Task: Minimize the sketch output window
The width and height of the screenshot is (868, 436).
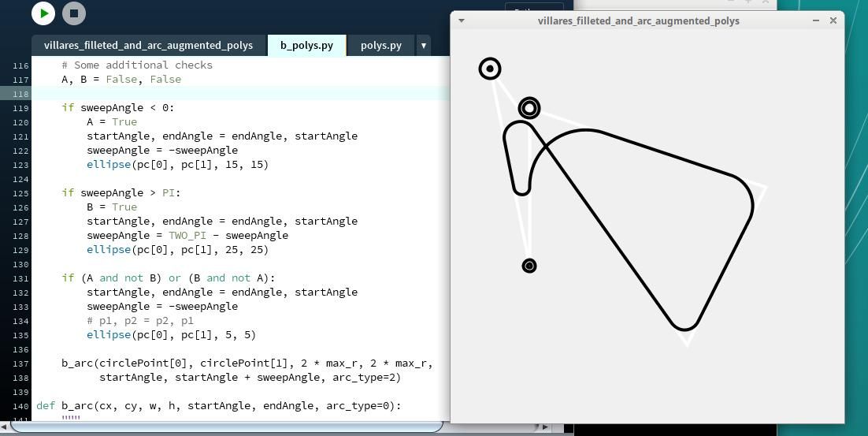Action: pos(815,20)
